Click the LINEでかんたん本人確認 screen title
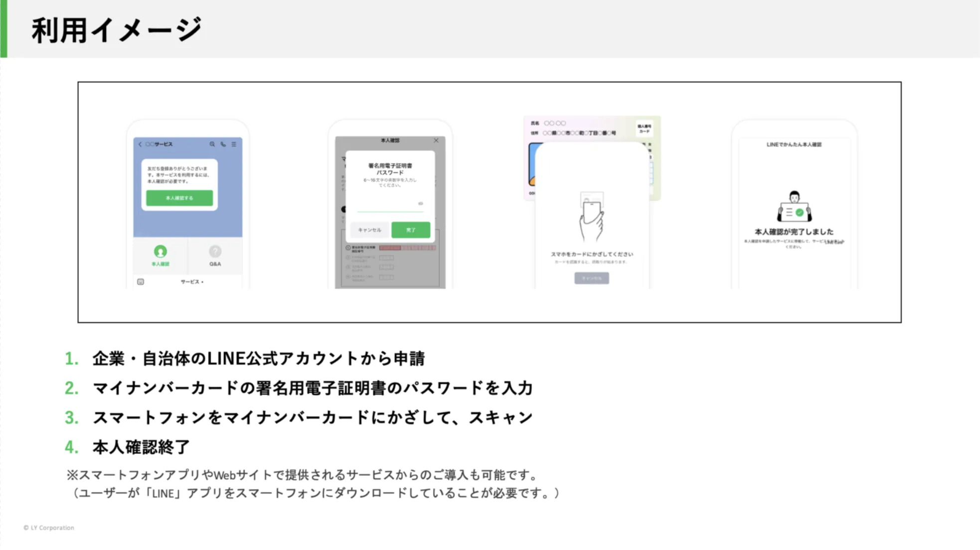980x550 pixels. [794, 144]
